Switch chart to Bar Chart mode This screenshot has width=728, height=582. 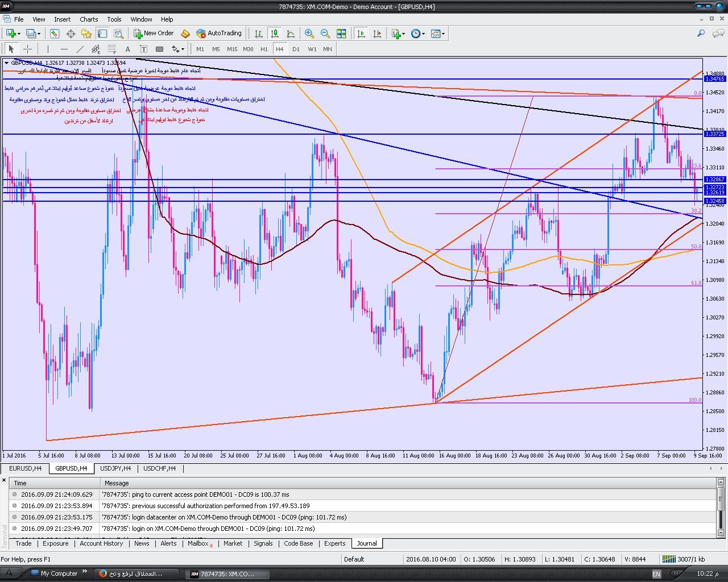coord(259,34)
